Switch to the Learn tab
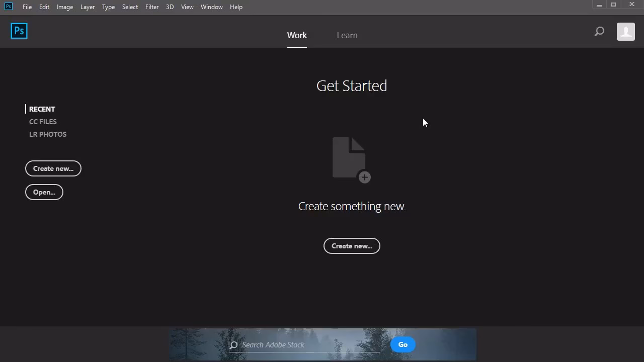The height and width of the screenshot is (362, 644). tap(347, 35)
